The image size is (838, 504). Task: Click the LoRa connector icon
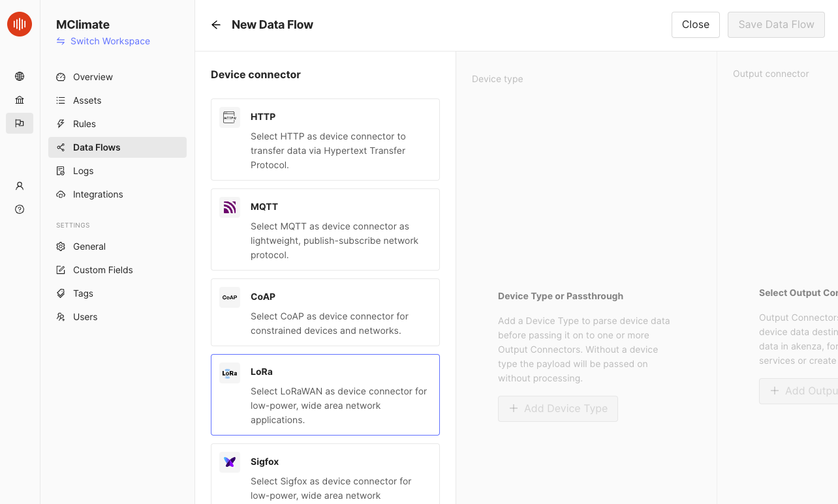(230, 373)
